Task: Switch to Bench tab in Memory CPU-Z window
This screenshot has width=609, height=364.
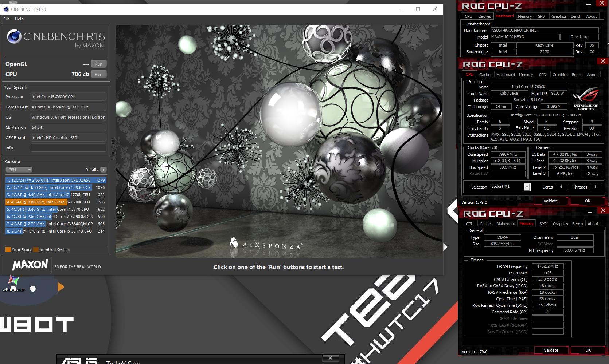Action: 577,224
